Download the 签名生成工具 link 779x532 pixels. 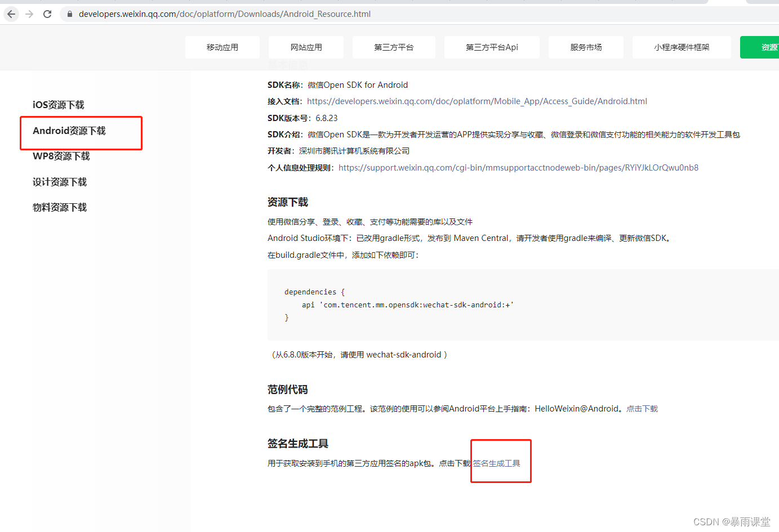click(x=496, y=463)
